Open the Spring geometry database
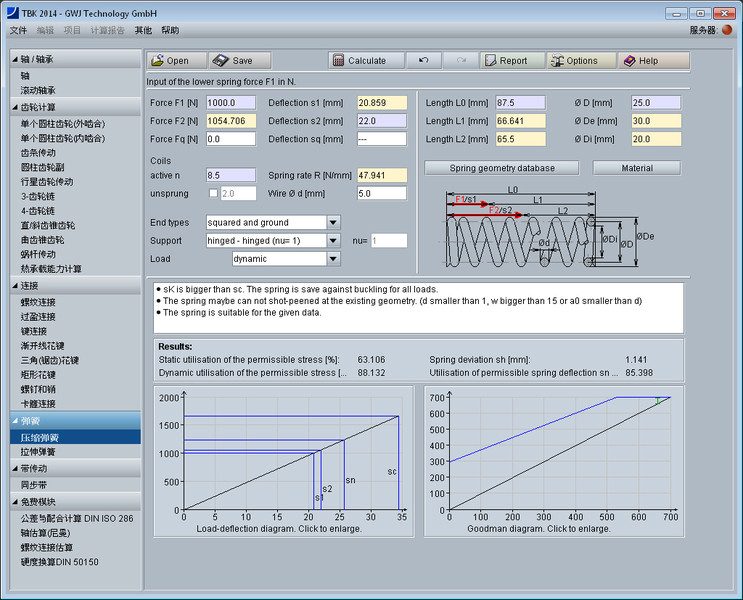Image resolution: width=743 pixels, height=600 pixels. pos(501,168)
